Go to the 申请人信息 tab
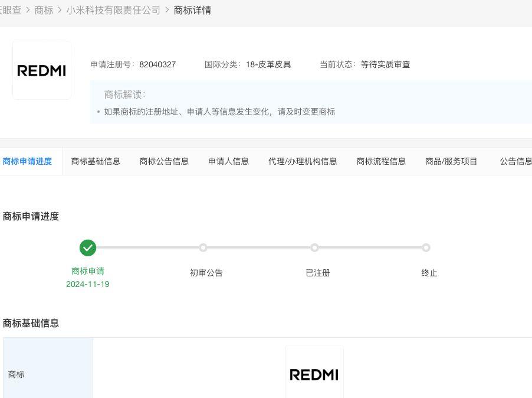 click(x=228, y=161)
